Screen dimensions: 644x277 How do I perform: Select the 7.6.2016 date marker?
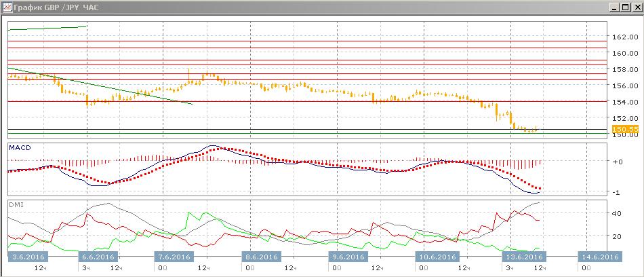tap(174, 257)
